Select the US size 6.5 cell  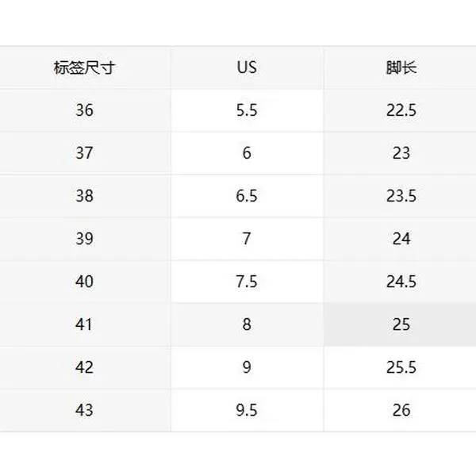(x=247, y=196)
